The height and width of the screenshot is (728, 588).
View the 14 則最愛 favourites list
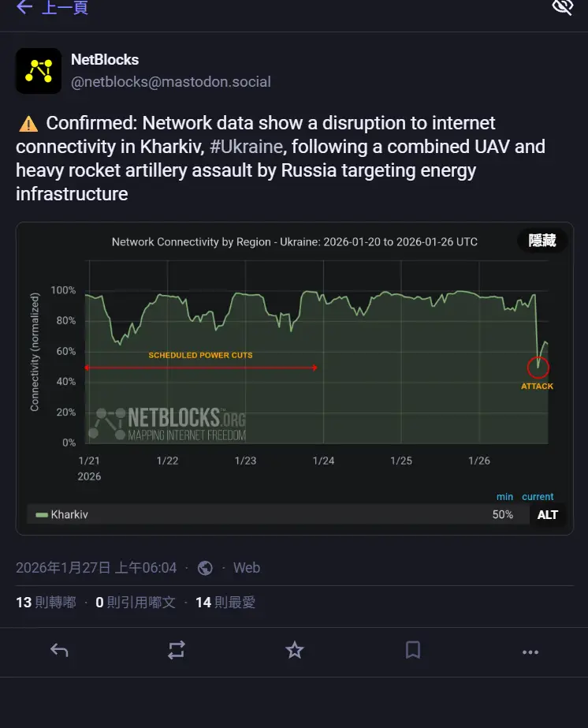click(x=225, y=603)
